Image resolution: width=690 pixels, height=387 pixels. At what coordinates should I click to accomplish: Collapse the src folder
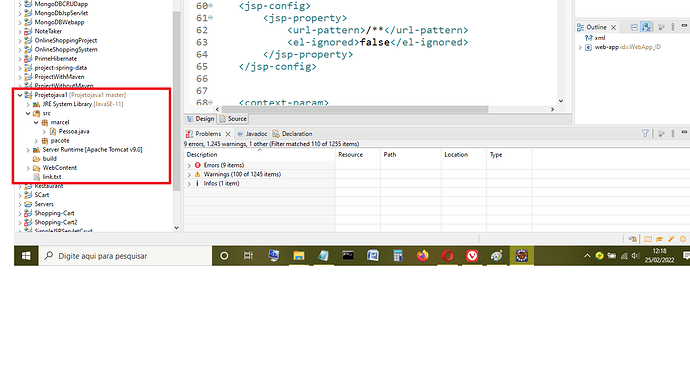point(28,114)
